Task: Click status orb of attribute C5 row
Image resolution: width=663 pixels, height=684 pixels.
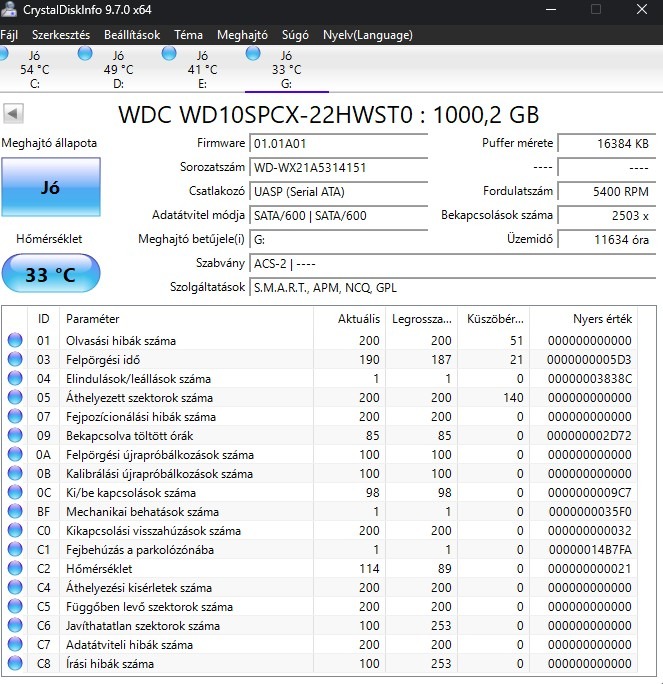Action: tap(15, 606)
